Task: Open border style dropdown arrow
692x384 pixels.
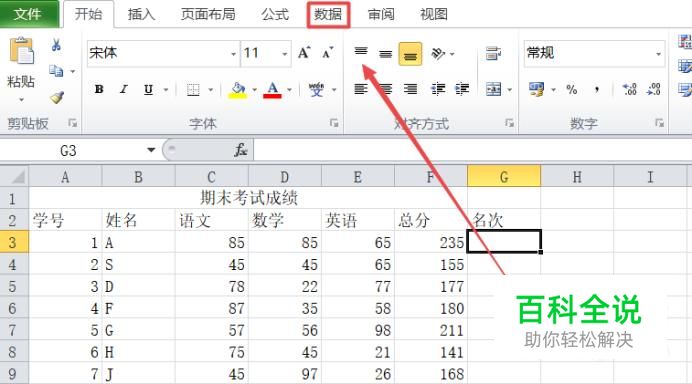Action: [211, 90]
